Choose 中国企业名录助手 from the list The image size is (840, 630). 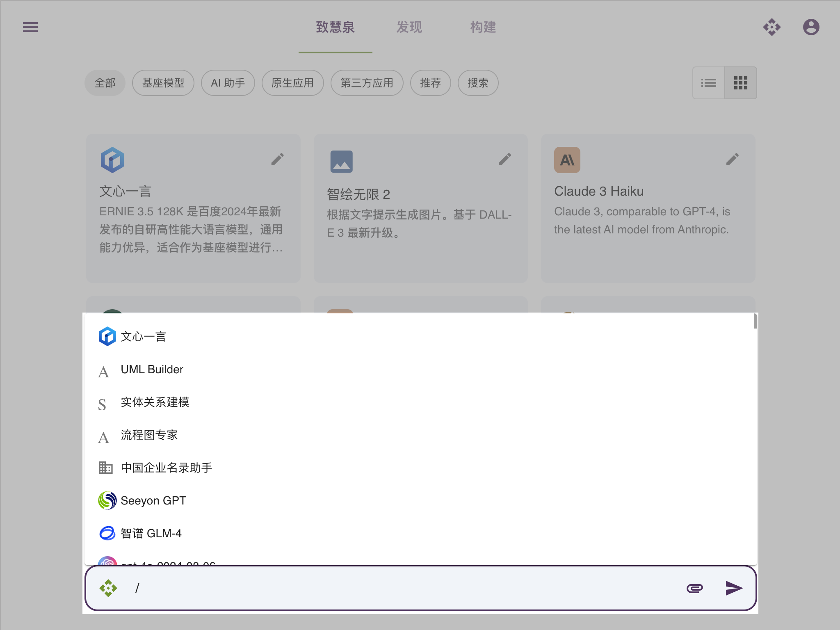[419, 468]
